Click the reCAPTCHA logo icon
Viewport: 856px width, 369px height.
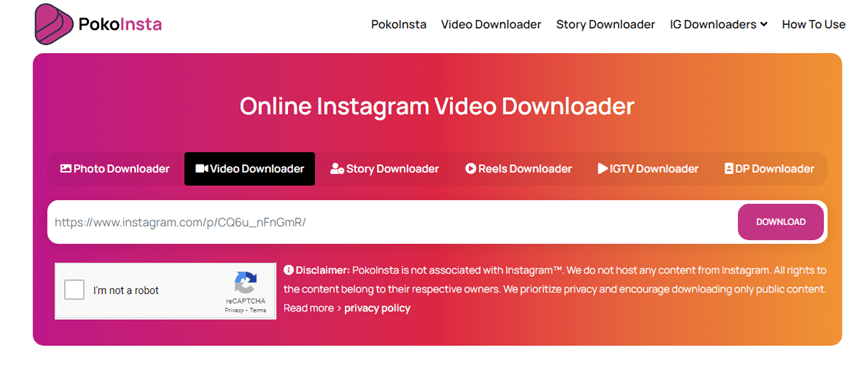(245, 283)
